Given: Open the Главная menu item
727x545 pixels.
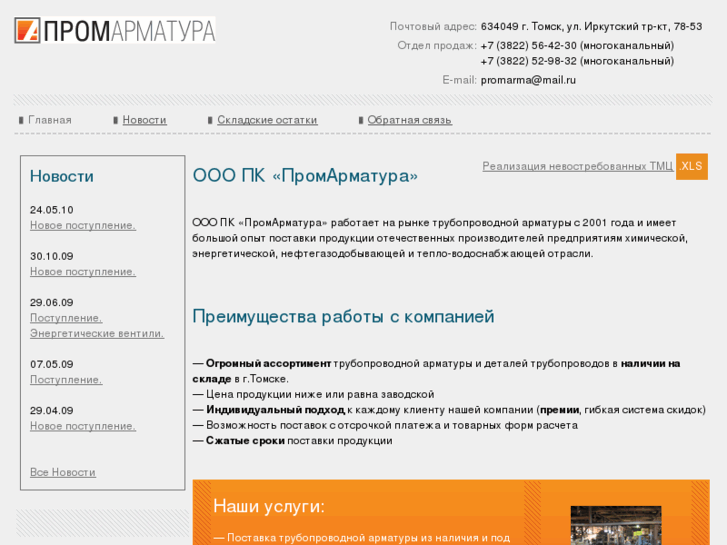Looking at the screenshot, I should [x=50, y=120].
